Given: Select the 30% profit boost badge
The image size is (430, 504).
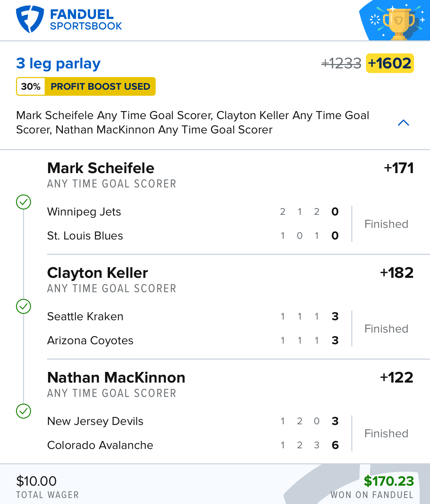Looking at the screenshot, I should [86, 86].
